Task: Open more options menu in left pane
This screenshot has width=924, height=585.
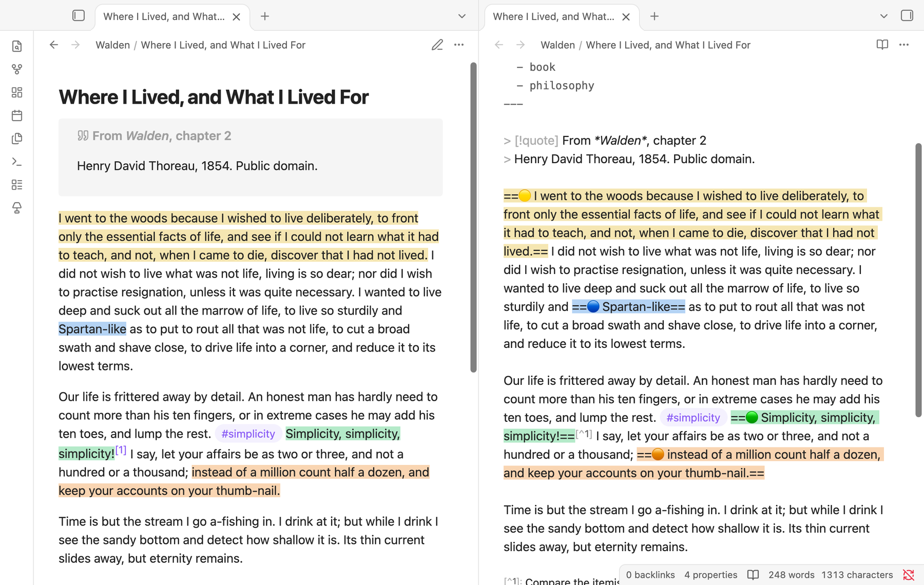Action: point(459,45)
